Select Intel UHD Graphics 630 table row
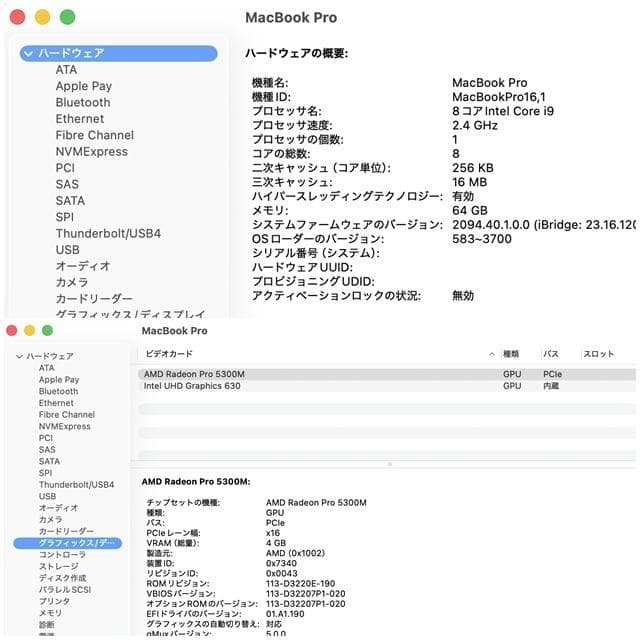The image size is (640, 640). point(387,386)
